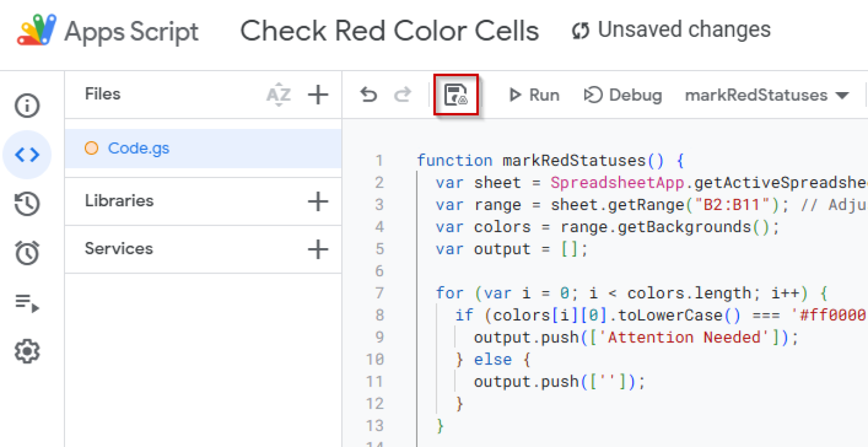The image size is (868, 447).
Task: Click the Unsaved changes sync icon
Action: (580, 31)
